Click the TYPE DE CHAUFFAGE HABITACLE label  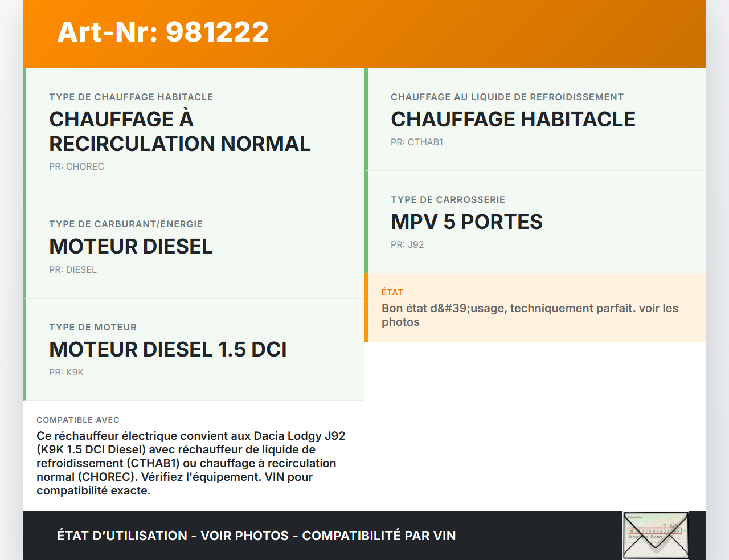click(131, 97)
